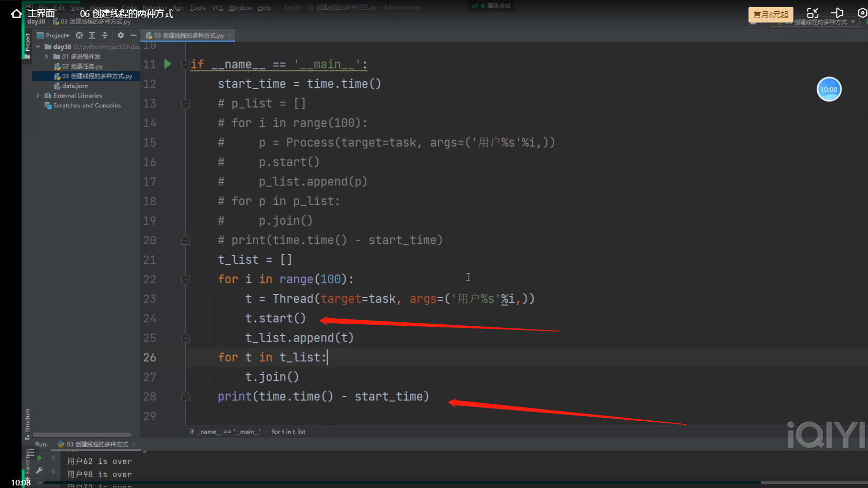Click the video title 06 创建线程的两种方式

pos(126,14)
